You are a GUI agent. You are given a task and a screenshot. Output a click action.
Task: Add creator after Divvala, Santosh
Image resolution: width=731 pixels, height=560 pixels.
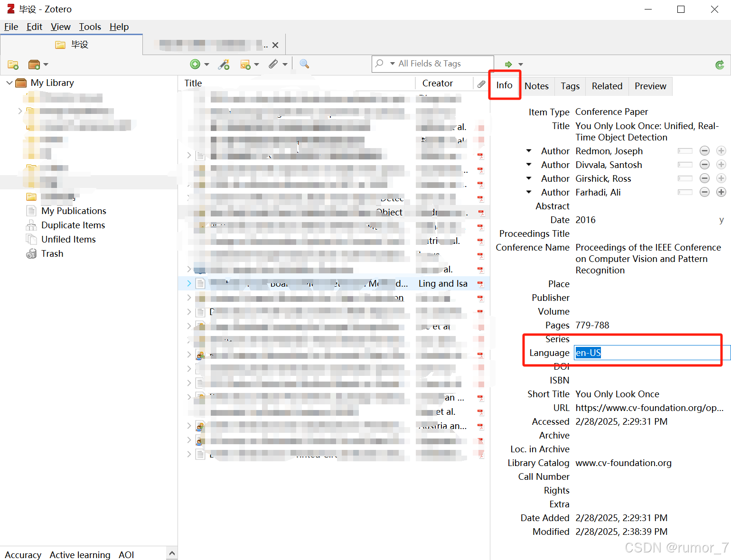[721, 165]
